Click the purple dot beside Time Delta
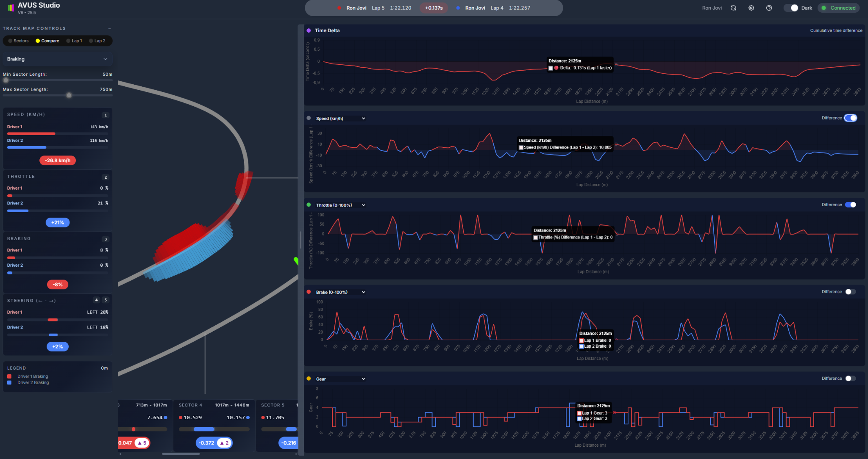 (309, 30)
